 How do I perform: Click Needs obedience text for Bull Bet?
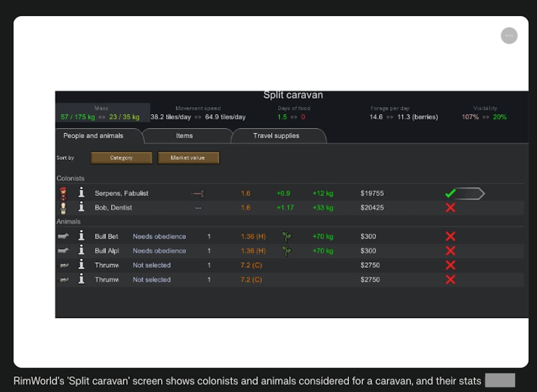[x=159, y=237]
